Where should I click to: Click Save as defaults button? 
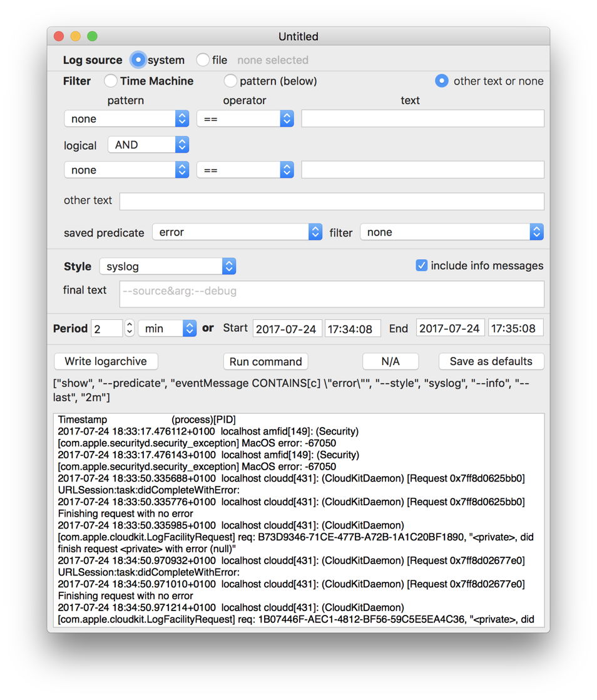[491, 361]
